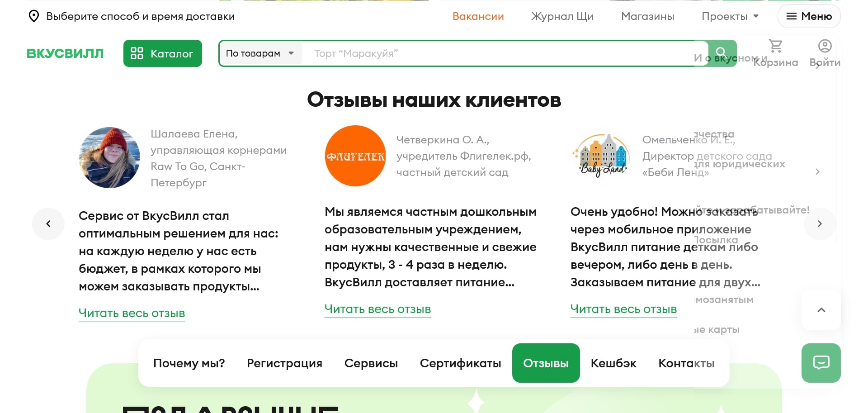Click the Войти profile icon
Image resolution: width=868 pixels, height=413 pixels.
(824, 46)
